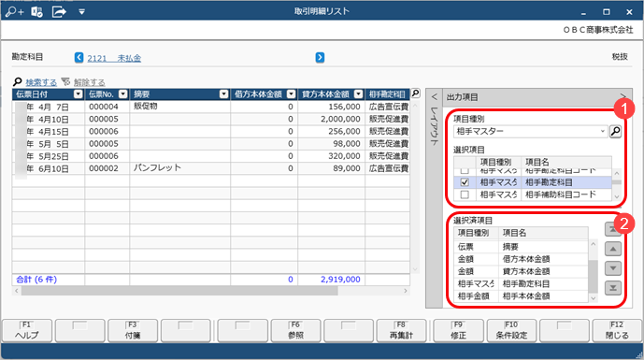Click the search icon next to 項目種別 combo
644x360 pixels.
point(615,132)
